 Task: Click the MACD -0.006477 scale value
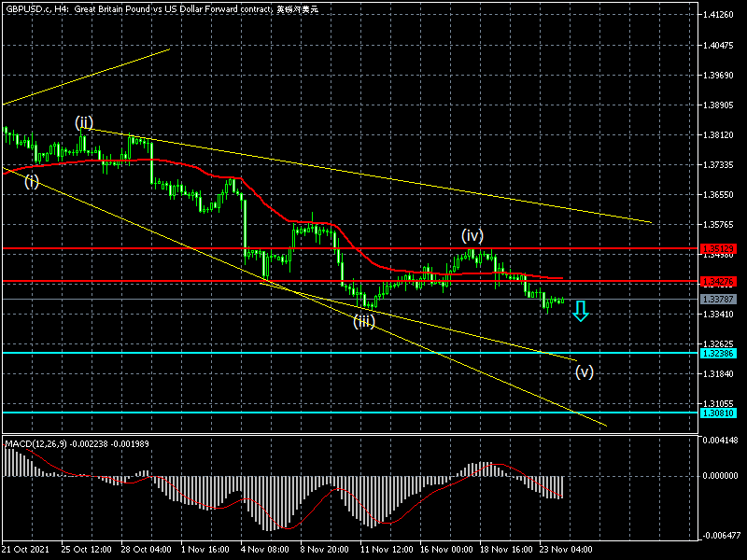click(x=720, y=536)
